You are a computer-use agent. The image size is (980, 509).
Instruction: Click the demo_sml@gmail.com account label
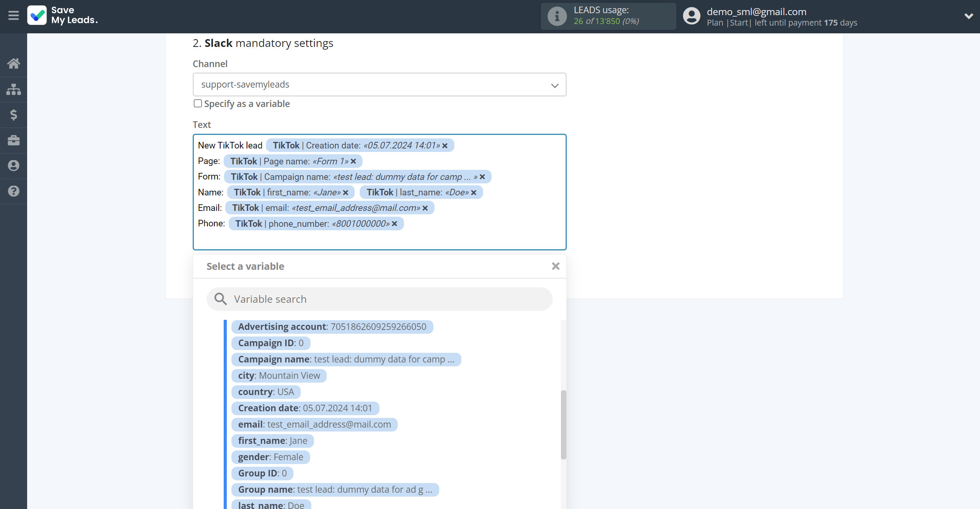756,12
